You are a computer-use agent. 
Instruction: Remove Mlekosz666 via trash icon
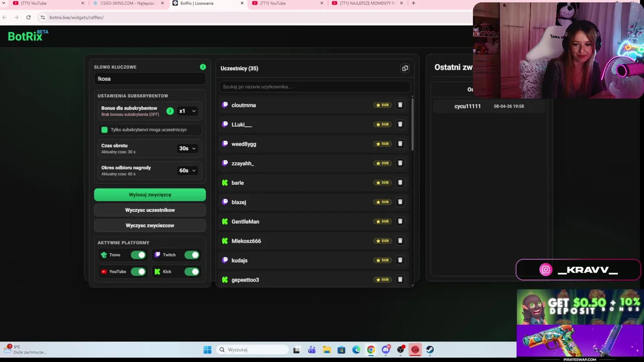pyautogui.click(x=400, y=241)
